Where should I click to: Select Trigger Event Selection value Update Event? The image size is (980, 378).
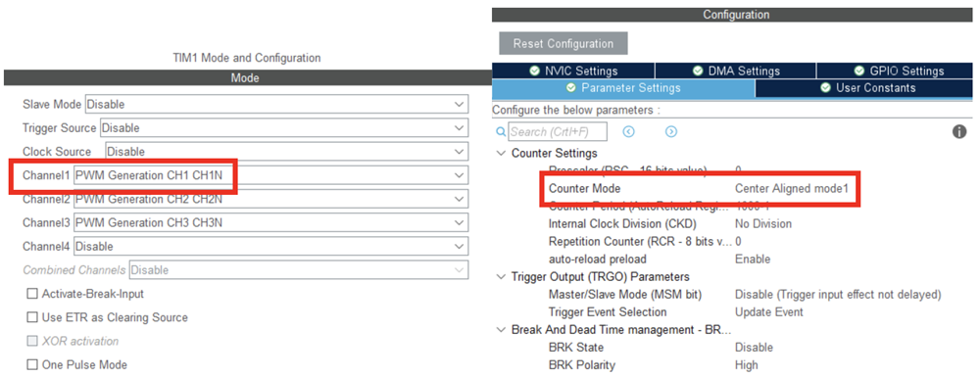point(769,311)
